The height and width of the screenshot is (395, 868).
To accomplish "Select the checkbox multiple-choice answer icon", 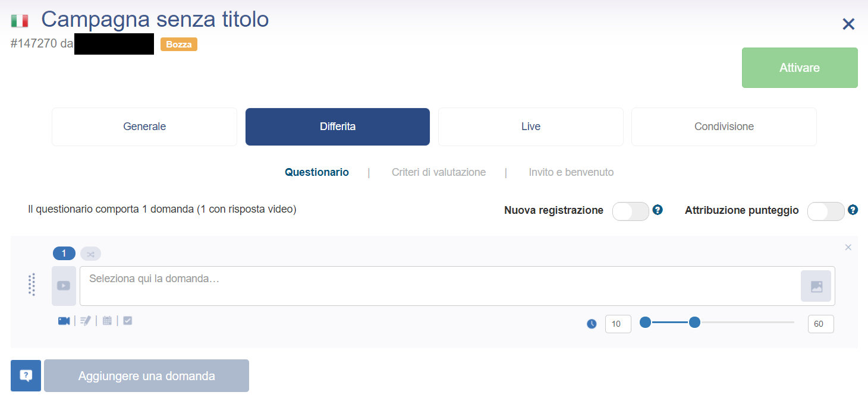I will coord(127,321).
